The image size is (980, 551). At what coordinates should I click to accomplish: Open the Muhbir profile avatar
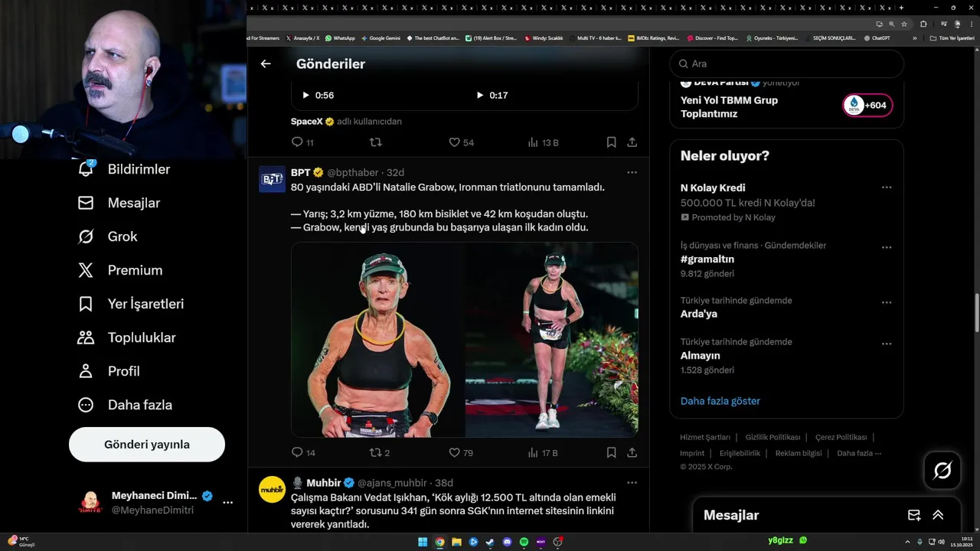coord(272,489)
